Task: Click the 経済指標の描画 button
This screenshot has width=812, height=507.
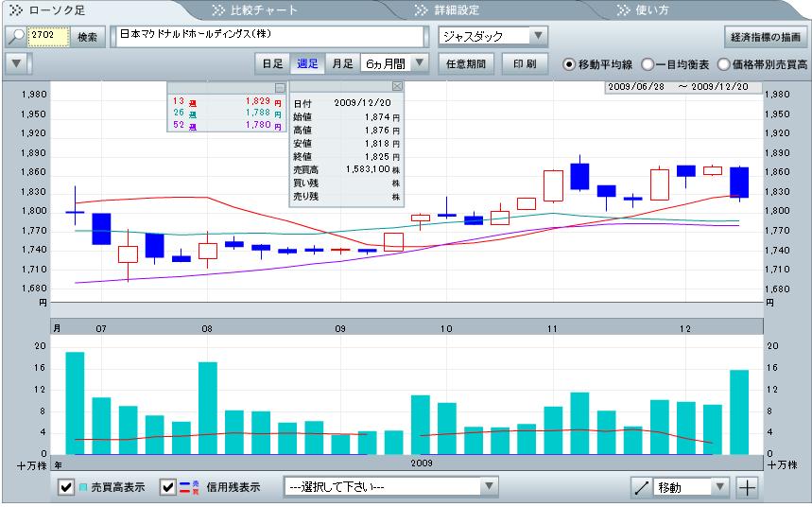Action: 765,37
